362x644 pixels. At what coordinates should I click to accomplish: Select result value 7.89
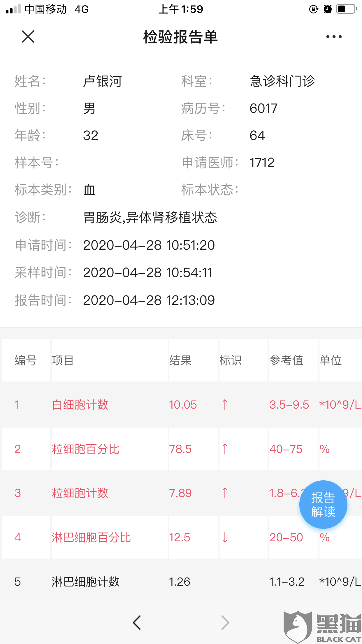coord(180,493)
